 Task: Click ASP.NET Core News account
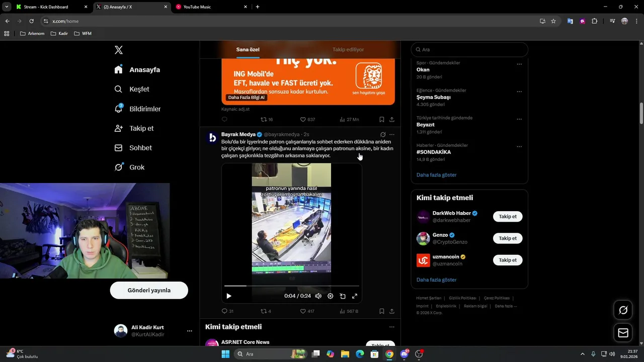[245, 342]
